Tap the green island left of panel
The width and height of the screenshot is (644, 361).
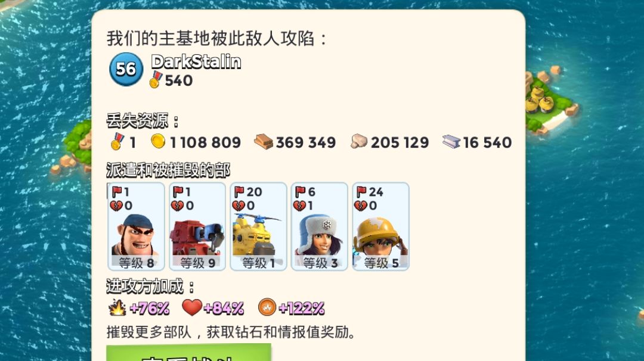(x=74, y=145)
